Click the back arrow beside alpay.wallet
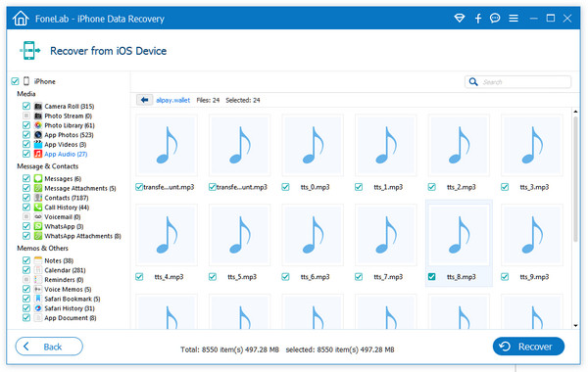 pos(144,100)
